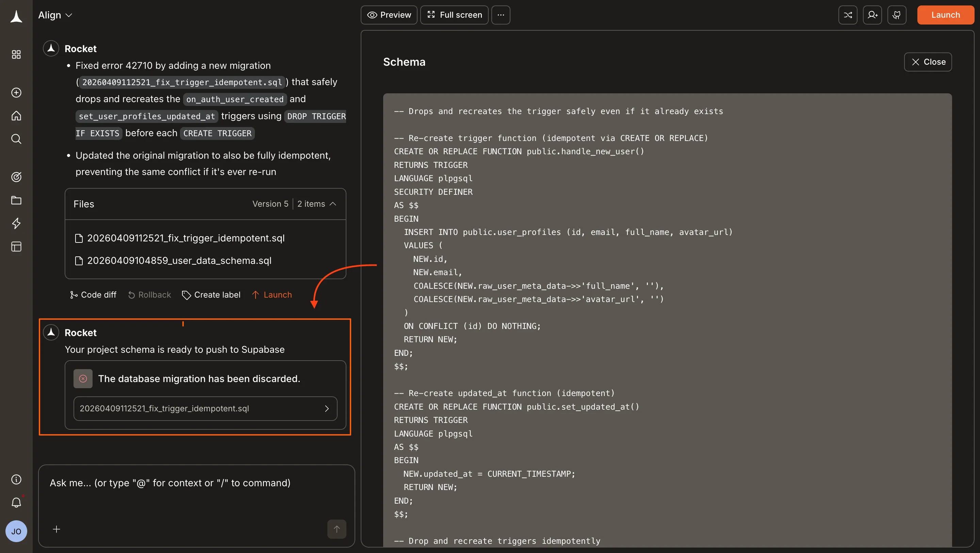Viewport: 980px width, 553px height.
Task: Click the plus-circle new project icon
Action: pos(16,93)
